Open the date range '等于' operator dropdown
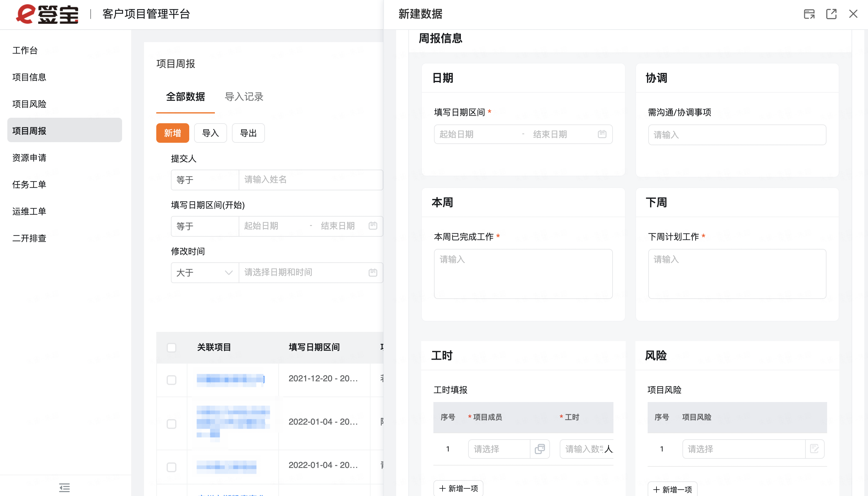The height and width of the screenshot is (496, 868). [x=205, y=226]
